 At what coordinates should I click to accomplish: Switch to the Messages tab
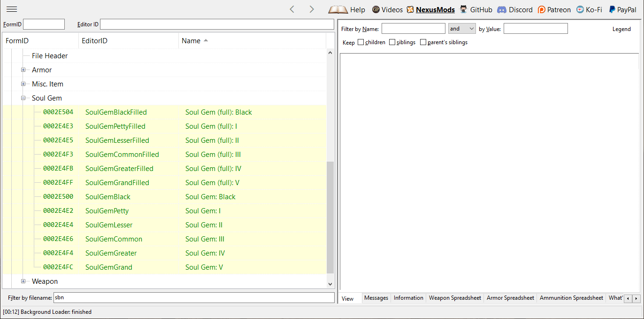376,298
